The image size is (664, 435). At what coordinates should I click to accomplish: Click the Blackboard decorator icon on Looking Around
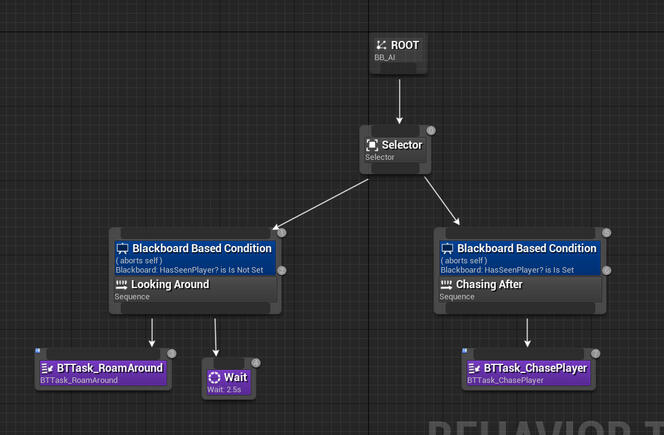[123, 248]
